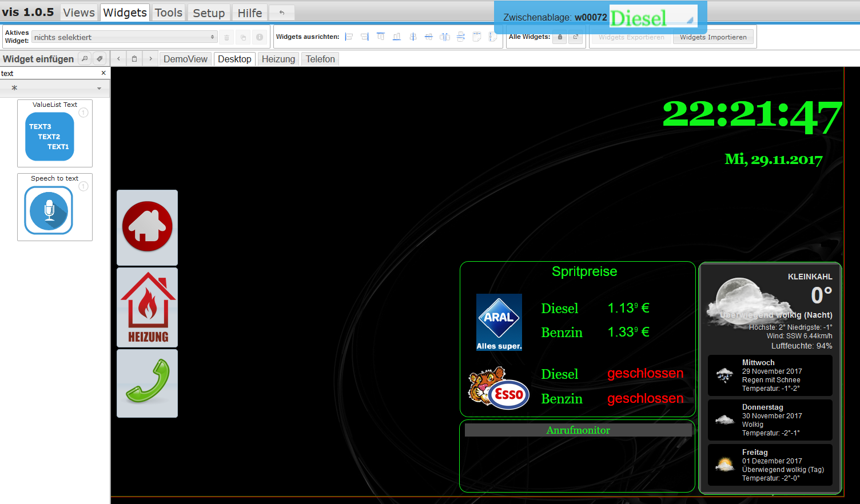860x504 pixels.
Task: Click the ARAL Diesel label
Action: click(560, 309)
